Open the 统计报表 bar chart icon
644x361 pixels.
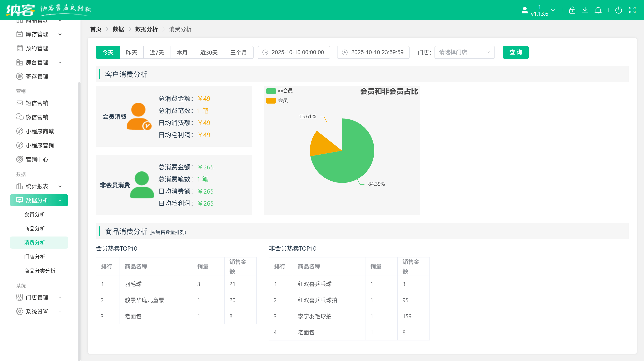pos(20,186)
